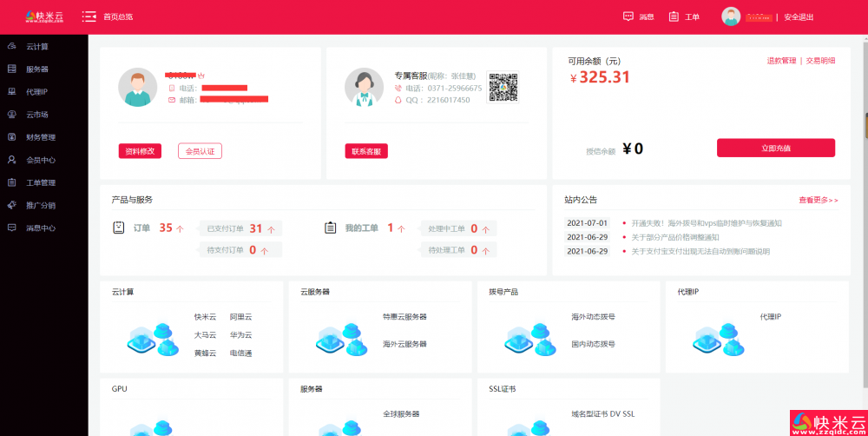
Task: Open announcement 关于支付宝支付出现无法自动到账问题说明
Action: 700,252
